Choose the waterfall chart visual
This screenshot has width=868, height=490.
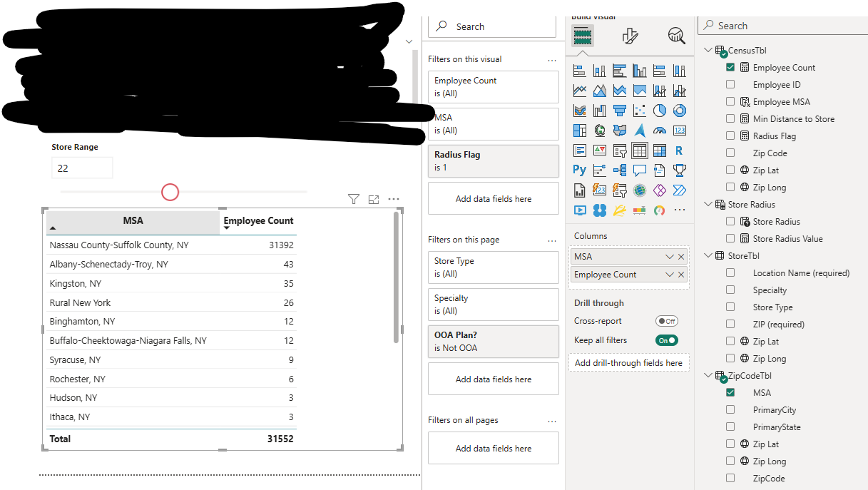pyautogui.click(x=599, y=111)
